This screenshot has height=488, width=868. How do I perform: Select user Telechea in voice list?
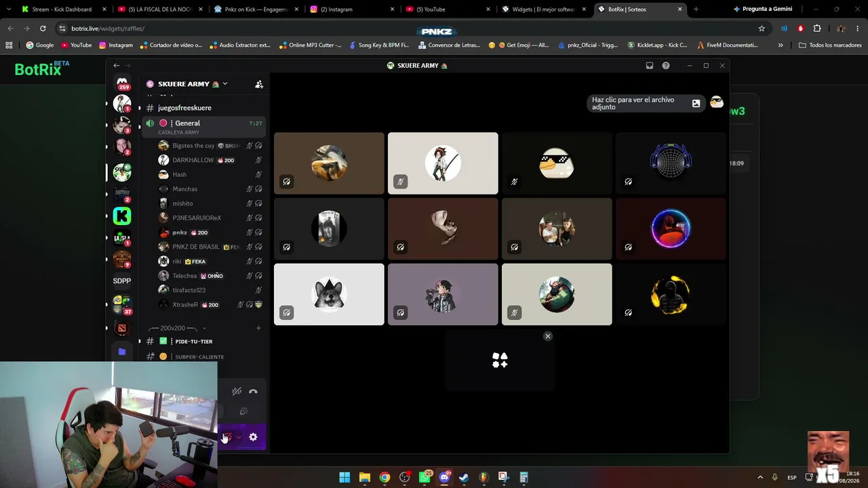point(210,276)
